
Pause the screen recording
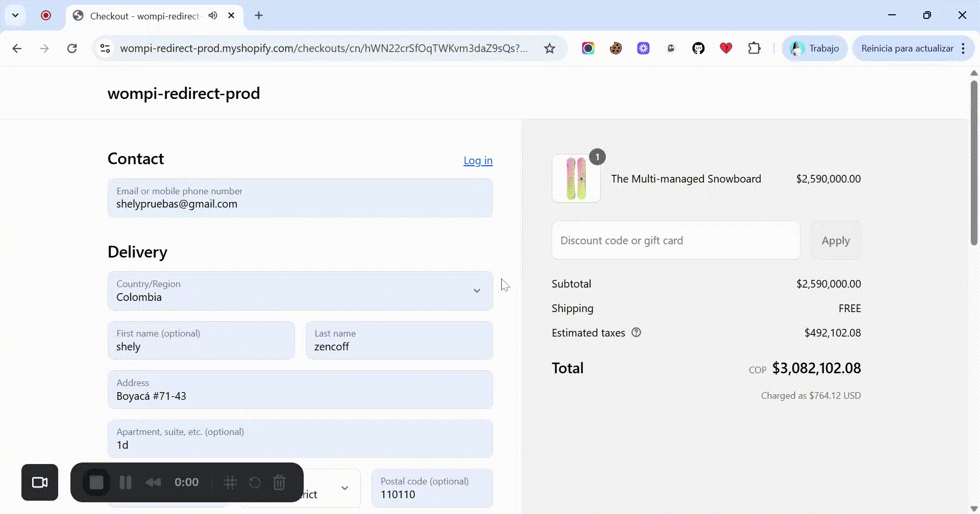[x=126, y=482]
